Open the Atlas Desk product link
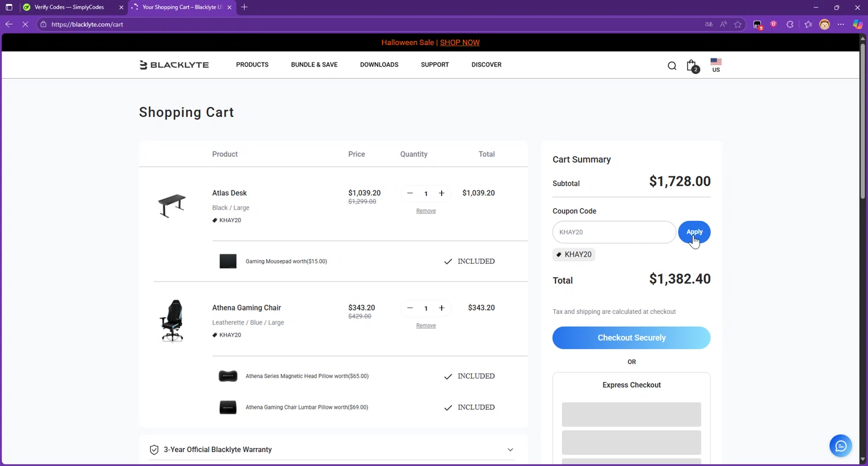This screenshot has width=868, height=466. click(229, 193)
